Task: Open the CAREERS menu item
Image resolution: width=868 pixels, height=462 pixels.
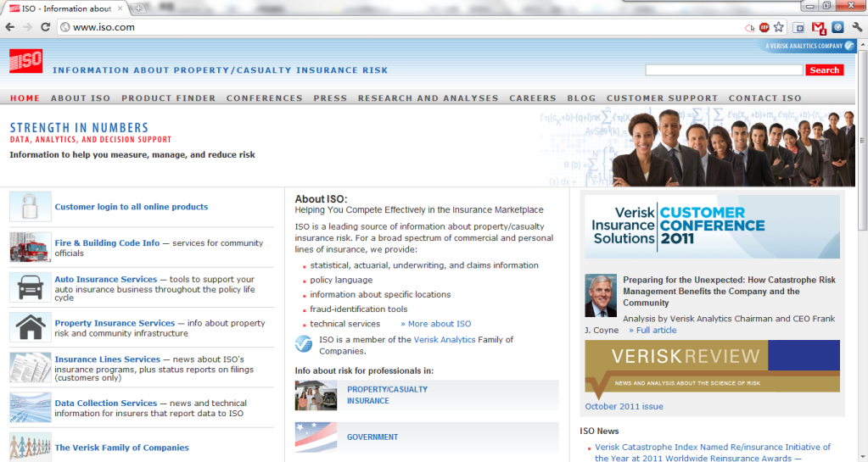Action: [x=533, y=98]
